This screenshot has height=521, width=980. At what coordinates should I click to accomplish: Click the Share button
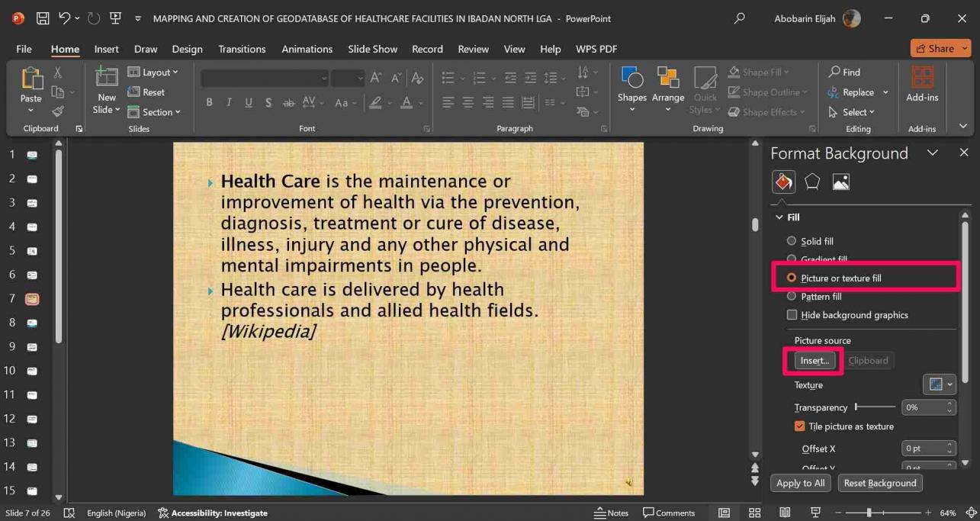940,48
